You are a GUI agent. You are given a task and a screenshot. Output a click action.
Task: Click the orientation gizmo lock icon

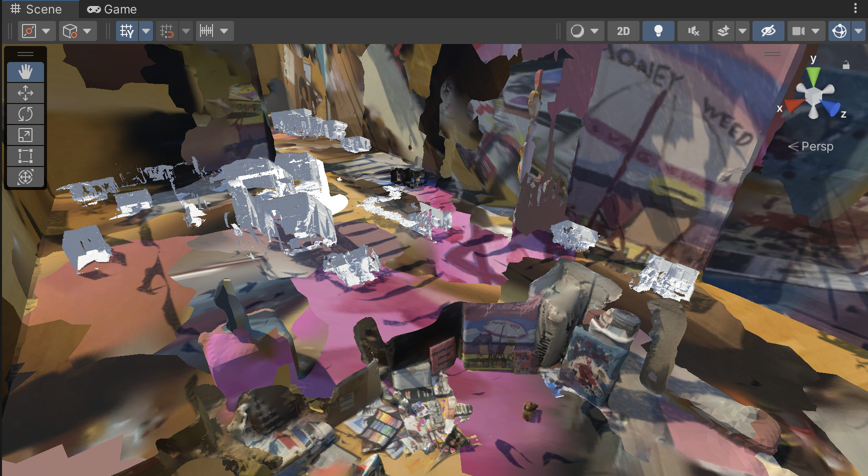846,65
